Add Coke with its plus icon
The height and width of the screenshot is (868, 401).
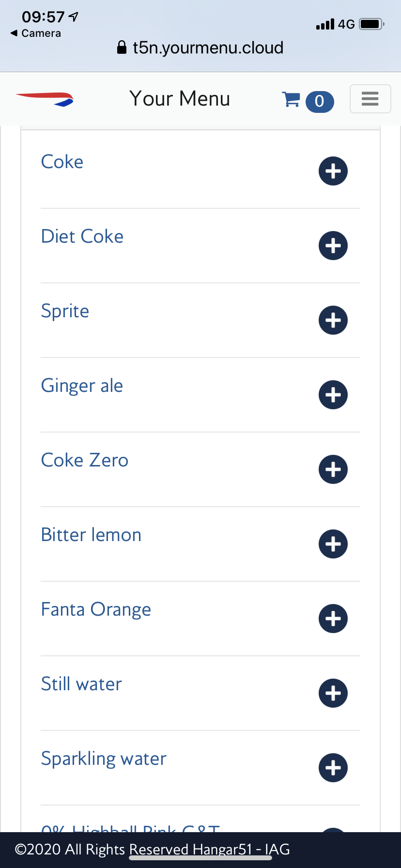333,171
